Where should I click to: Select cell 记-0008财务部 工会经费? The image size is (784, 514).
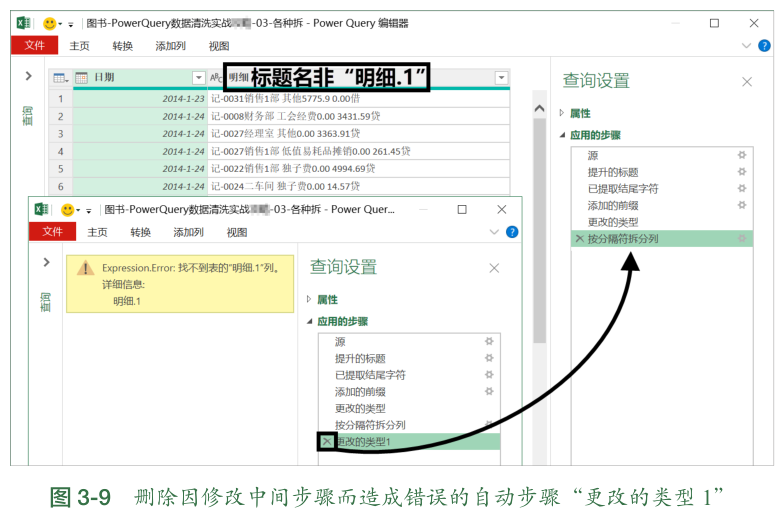point(358,116)
